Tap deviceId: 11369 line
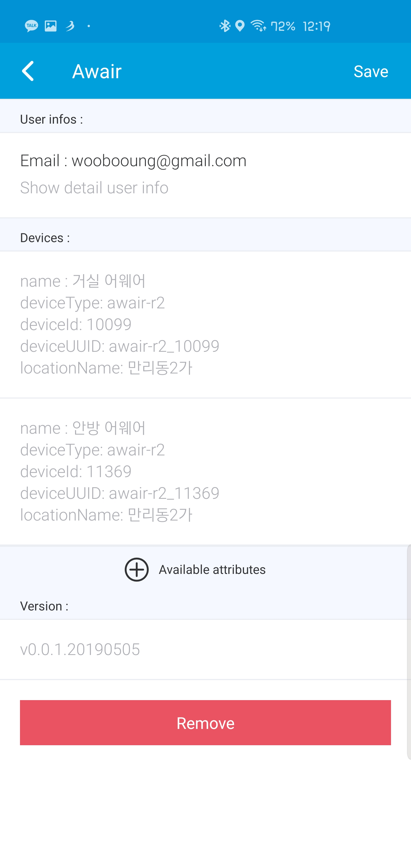Viewport: 411px width, 868px height. pos(76,471)
